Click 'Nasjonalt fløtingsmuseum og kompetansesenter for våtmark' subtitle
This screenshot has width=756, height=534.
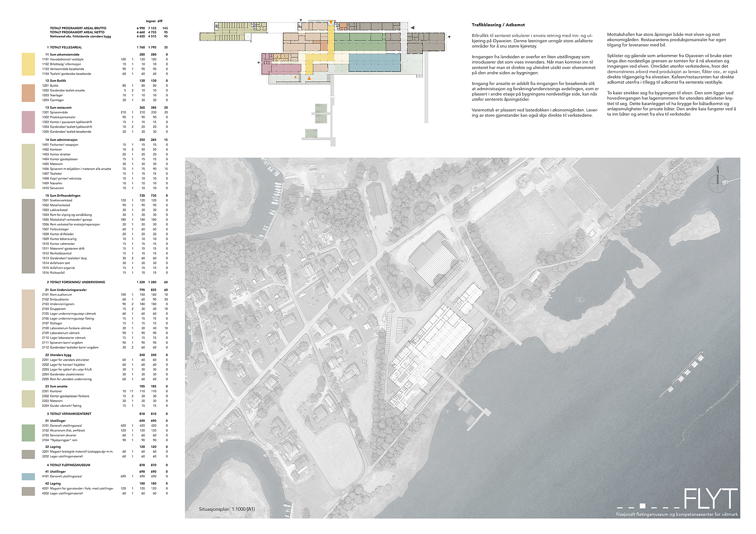tap(677, 514)
